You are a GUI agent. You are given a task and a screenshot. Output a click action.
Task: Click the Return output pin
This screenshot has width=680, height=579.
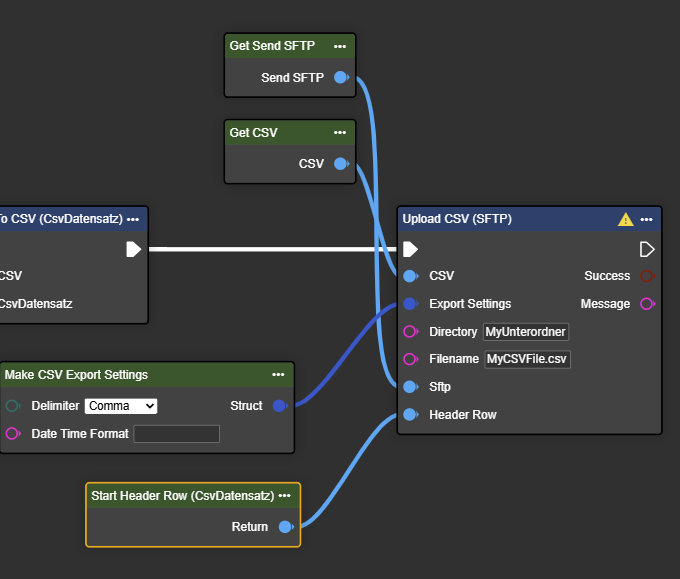[x=285, y=527]
